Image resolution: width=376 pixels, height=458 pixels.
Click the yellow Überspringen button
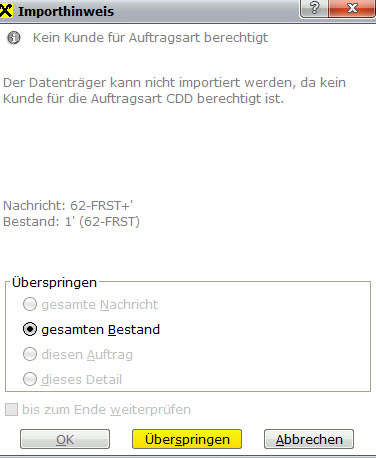187,439
